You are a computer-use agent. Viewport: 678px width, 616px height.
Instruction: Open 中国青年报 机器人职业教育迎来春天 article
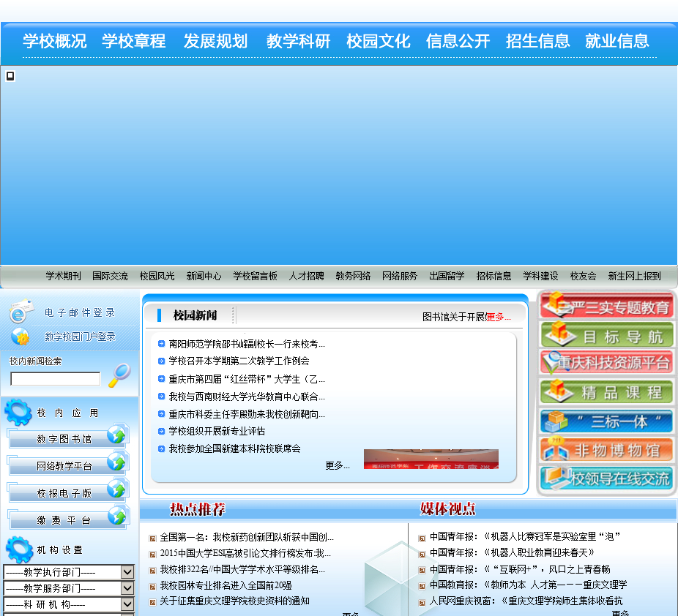pos(512,552)
